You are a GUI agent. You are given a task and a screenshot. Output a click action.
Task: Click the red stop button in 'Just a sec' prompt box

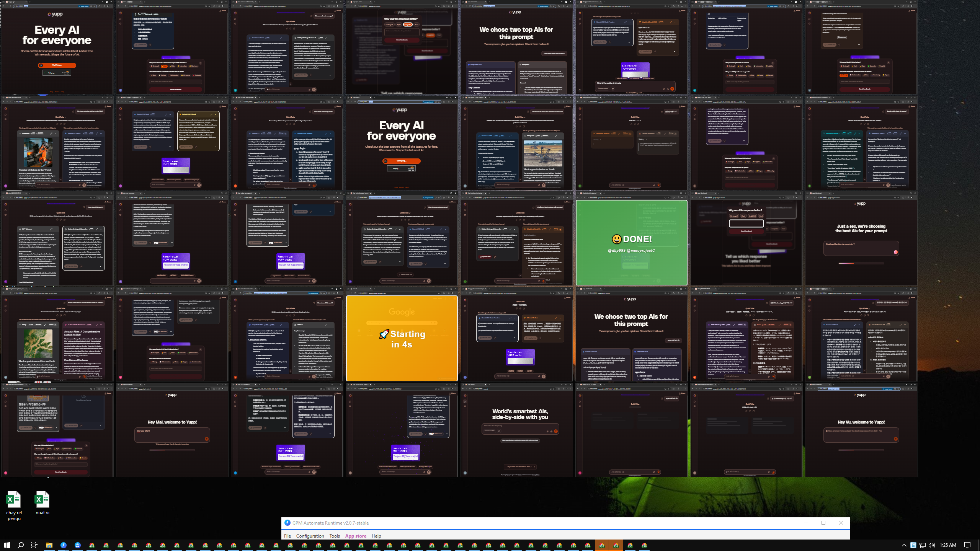(895, 252)
